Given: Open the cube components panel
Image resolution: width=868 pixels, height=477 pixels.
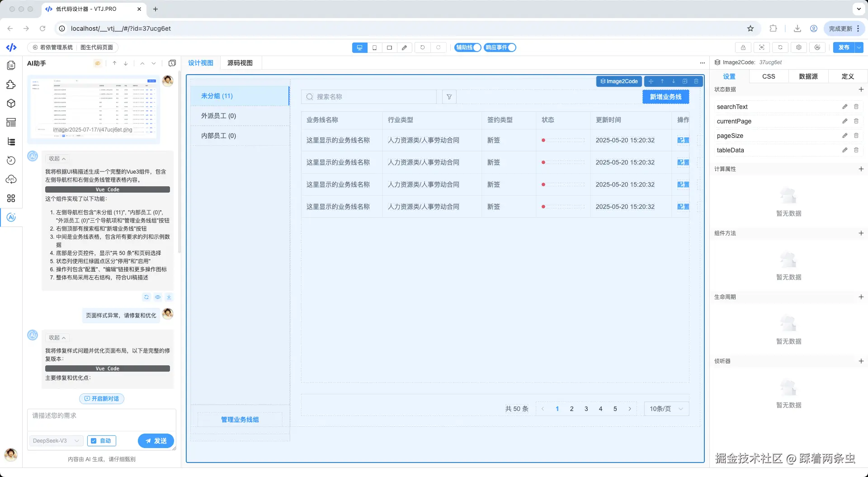Looking at the screenshot, I should coord(11,104).
